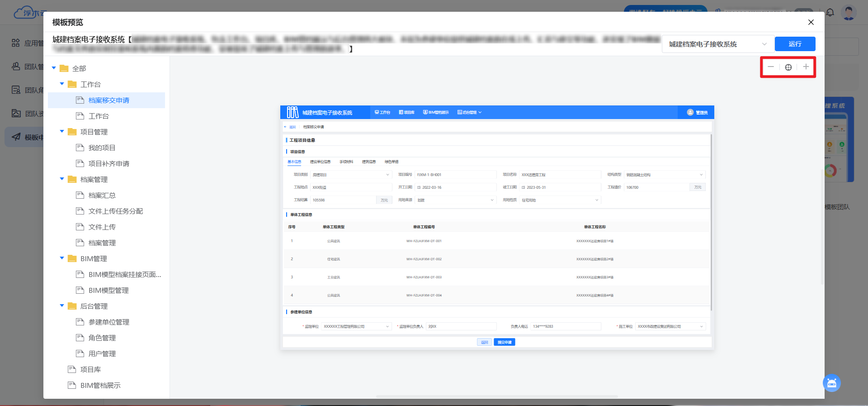The image size is (868, 406).
Task: Select 用户管理 under 后台管理
Action: (x=102, y=353)
